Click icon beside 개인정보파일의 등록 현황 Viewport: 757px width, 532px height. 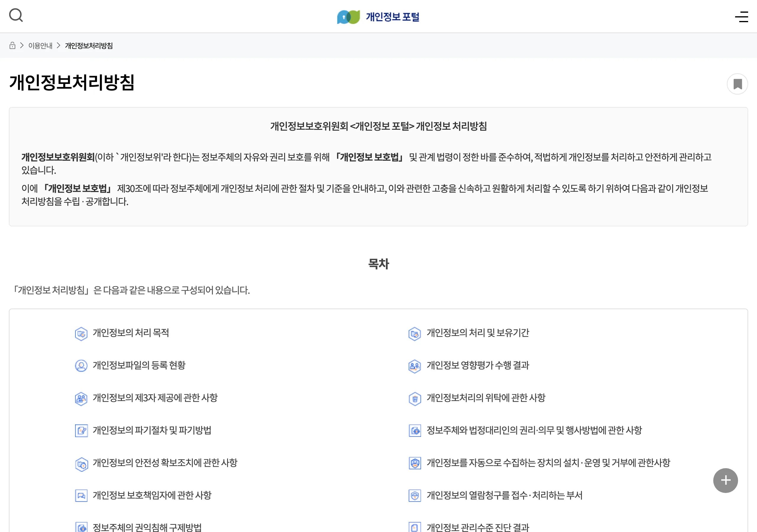coord(81,366)
